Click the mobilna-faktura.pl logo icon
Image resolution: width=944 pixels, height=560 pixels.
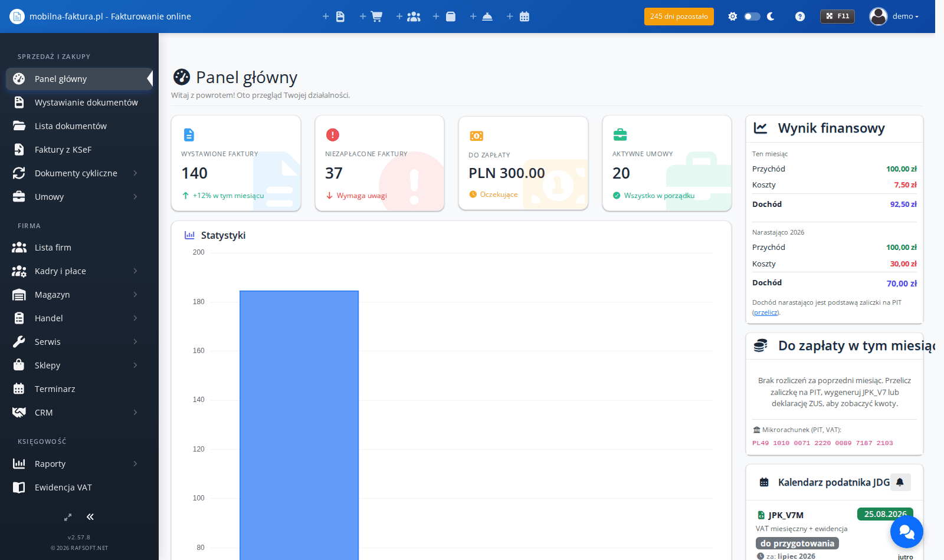17,17
